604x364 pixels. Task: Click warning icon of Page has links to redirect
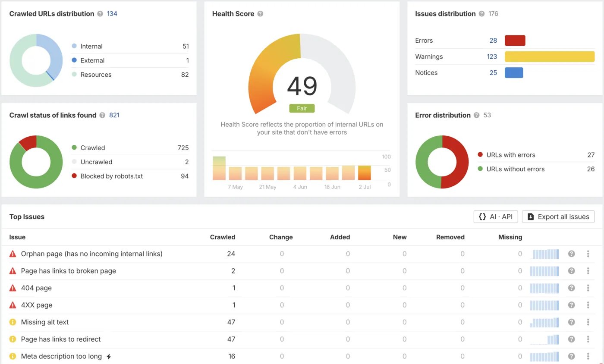click(x=13, y=339)
